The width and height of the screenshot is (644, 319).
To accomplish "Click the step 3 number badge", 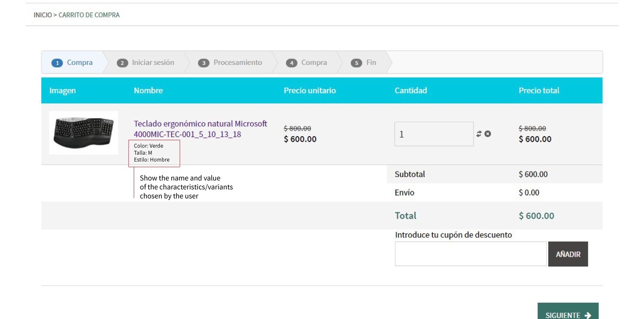I will click(x=204, y=63).
